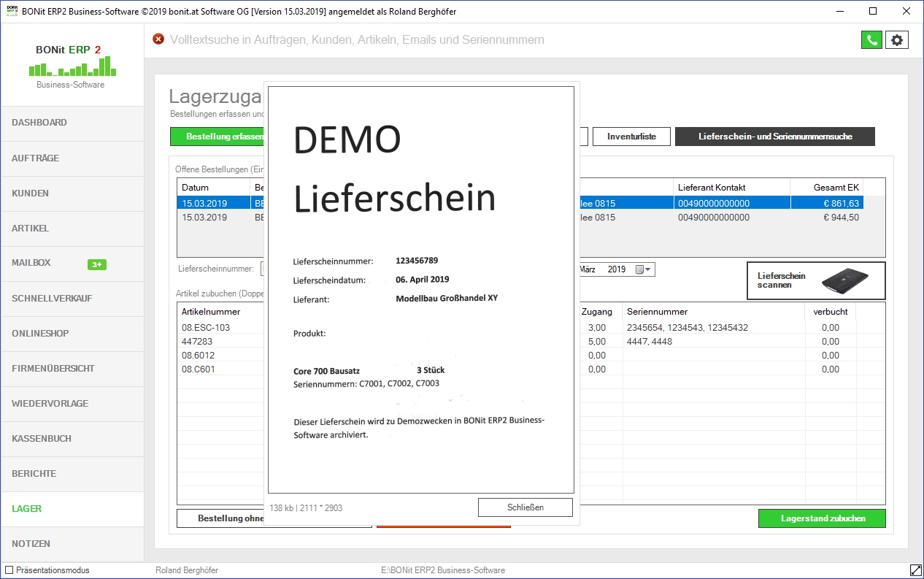Click contact 00490000000000 in second row
Screen dimensions: 924x579
[x=714, y=217]
